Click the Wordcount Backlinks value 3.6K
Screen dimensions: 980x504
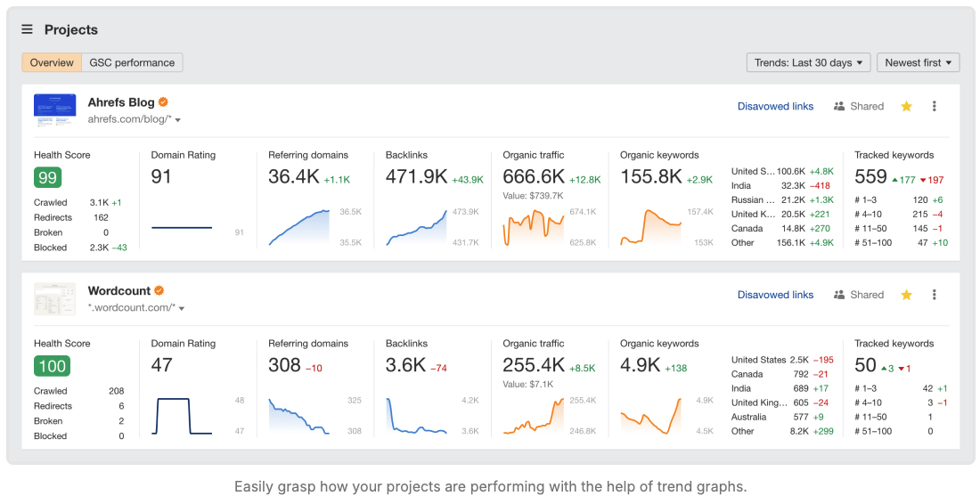[x=405, y=365]
